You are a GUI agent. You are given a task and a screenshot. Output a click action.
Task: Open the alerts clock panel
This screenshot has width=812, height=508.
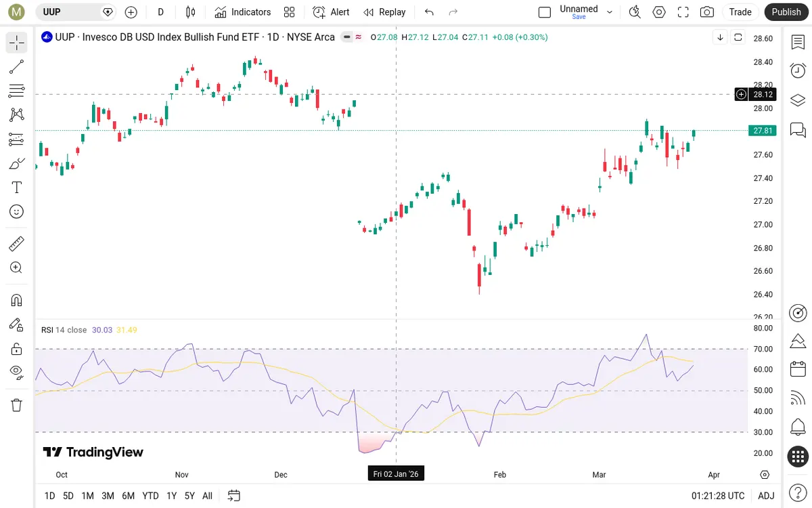pos(798,70)
